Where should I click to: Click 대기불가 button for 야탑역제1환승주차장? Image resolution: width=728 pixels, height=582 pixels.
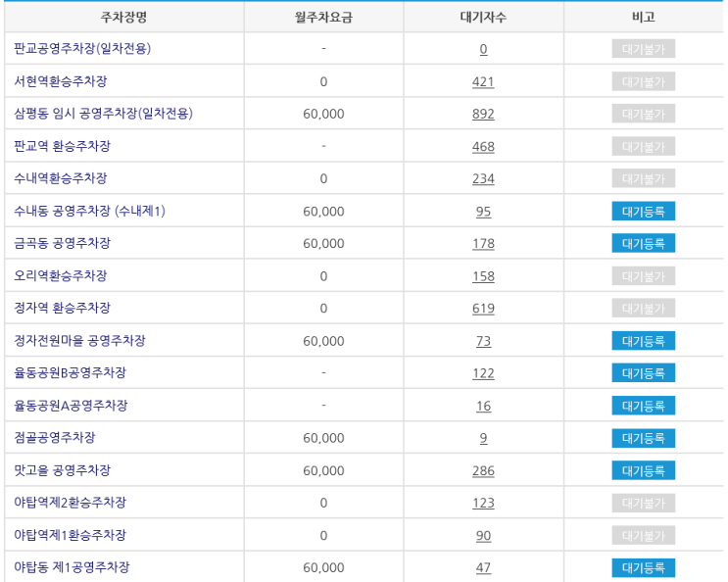point(643,535)
